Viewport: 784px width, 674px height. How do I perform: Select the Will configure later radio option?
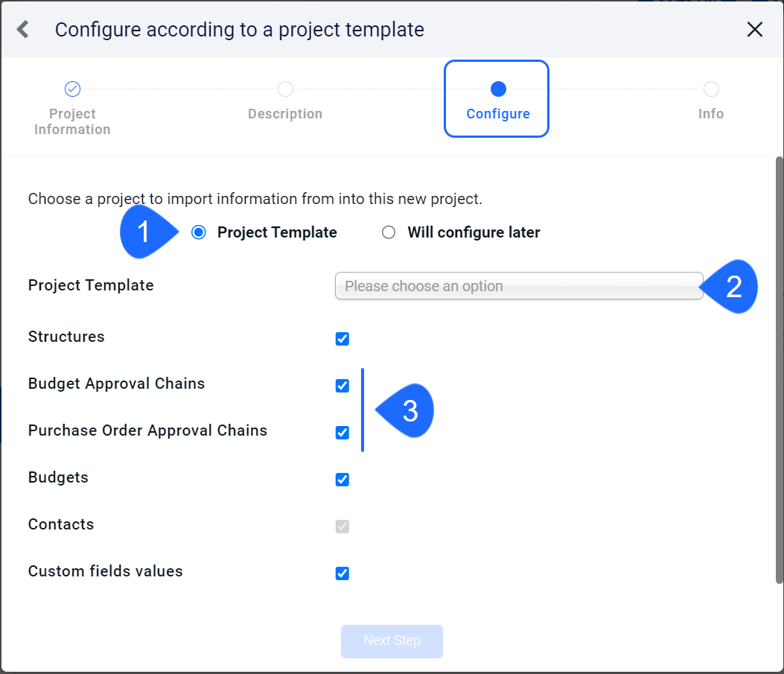point(389,232)
